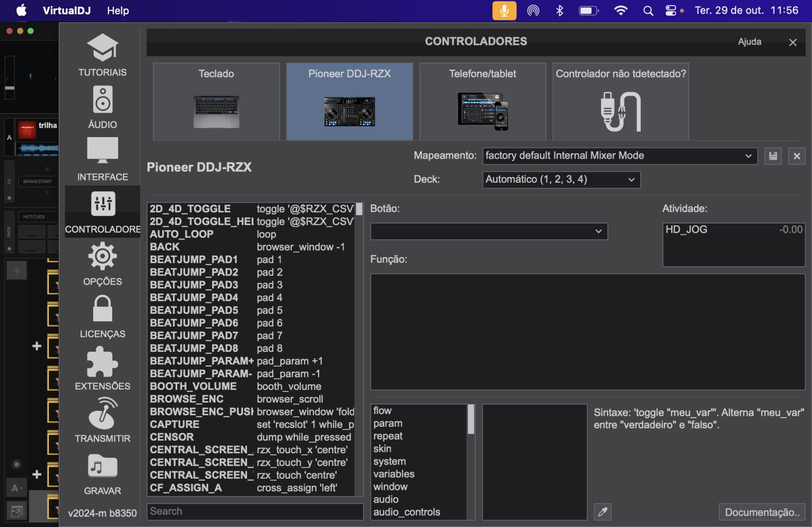Open the Documentação button
This screenshot has width=812, height=527.
pyautogui.click(x=762, y=512)
